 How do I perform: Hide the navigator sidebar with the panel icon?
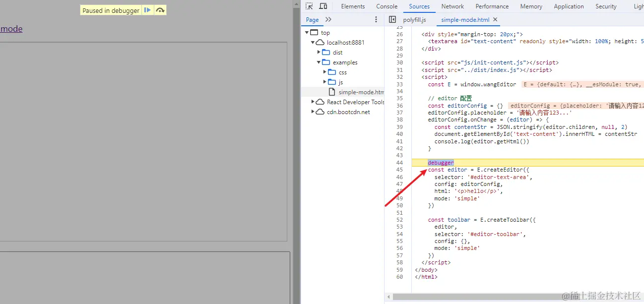(x=392, y=19)
